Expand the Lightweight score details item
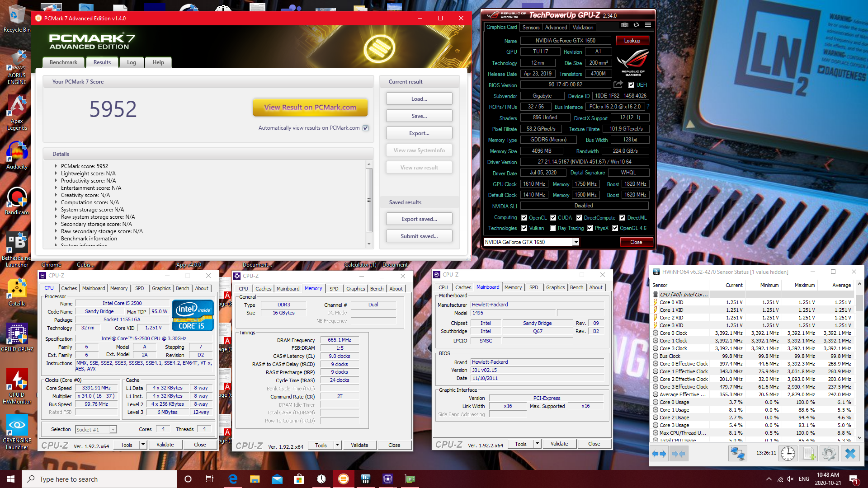The image size is (868, 488). pos(57,173)
